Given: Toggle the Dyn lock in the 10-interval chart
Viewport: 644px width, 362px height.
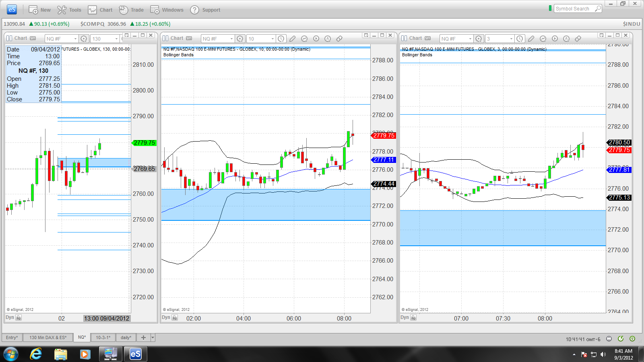Looking at the screenshot, I should pyautogui.click(x=175, y=317).
